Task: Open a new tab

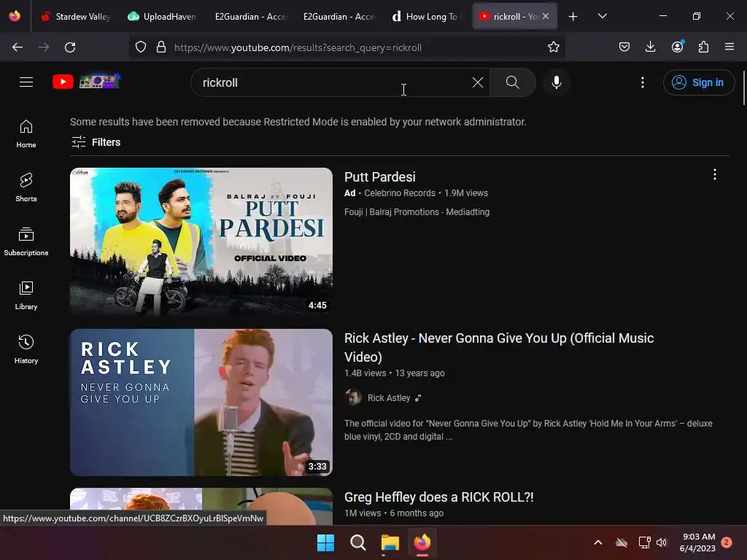Action: point(573,17)
